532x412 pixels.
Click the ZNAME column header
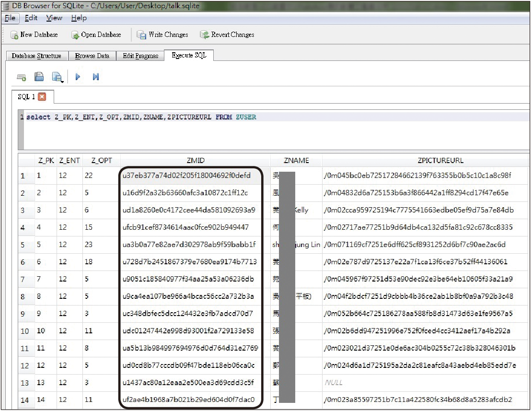click(x=296, y=161)
